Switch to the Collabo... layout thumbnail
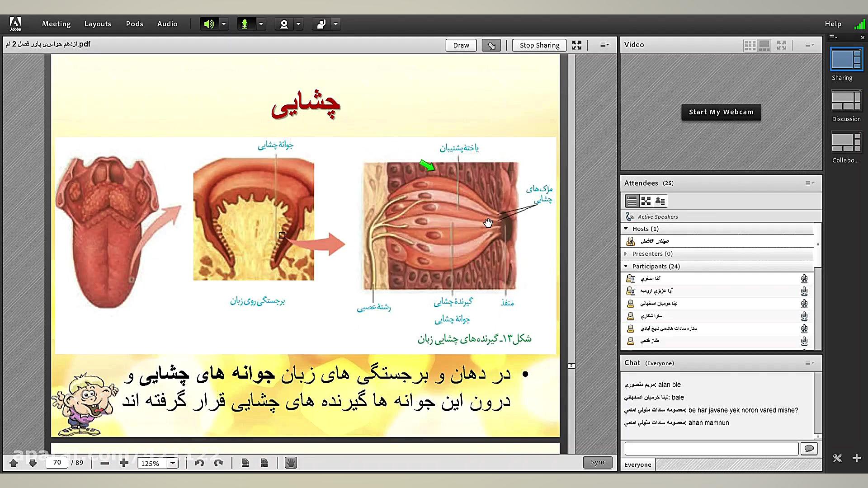Screen dimensions: 868x488 (846, 143)
